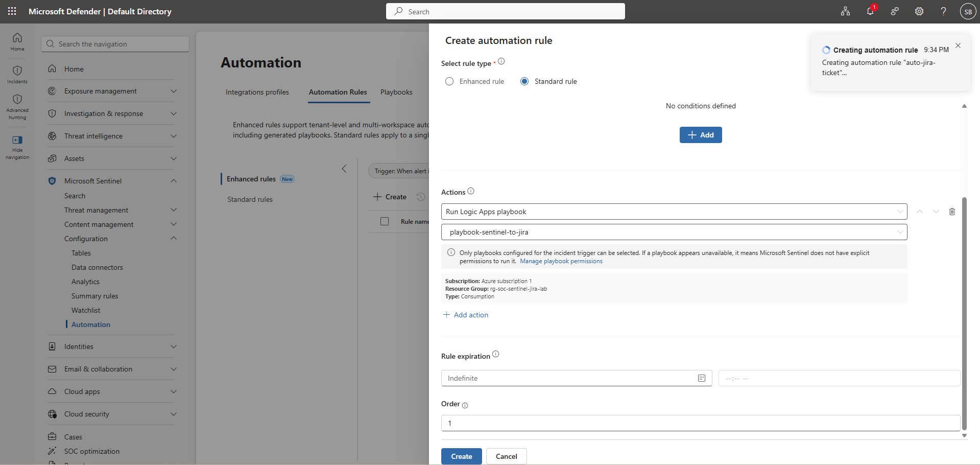980x465 pixels.
Task: Switch to the Playbooks tab
Action: point(396,92)
